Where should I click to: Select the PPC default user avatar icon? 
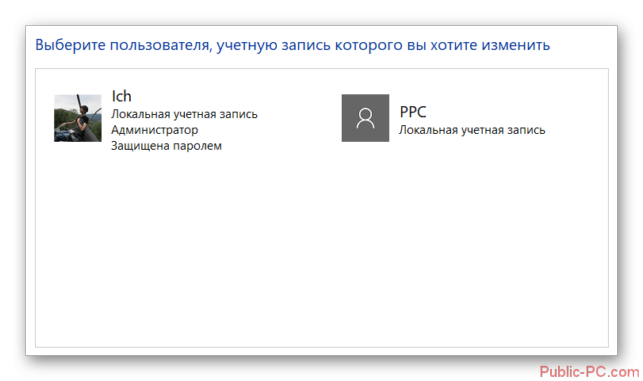coord(365,118)
